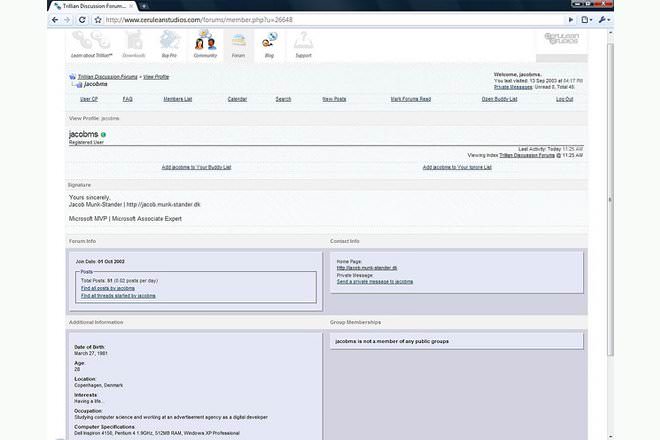Click the green online status icon beside jacobms
The image size is (660, 440).
click(x=103, y=135)
